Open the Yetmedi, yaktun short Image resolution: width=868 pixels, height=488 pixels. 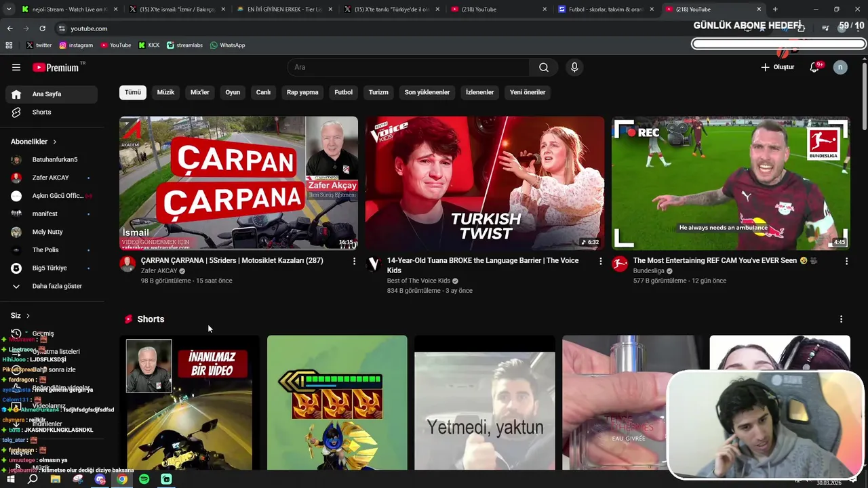click(485, 403)
